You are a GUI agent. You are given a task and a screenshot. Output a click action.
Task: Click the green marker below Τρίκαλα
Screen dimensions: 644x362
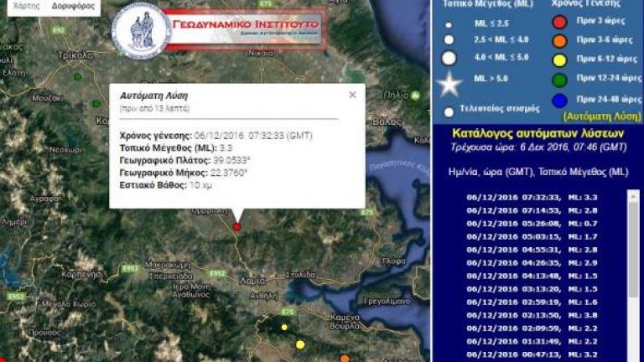click(78, 77)
